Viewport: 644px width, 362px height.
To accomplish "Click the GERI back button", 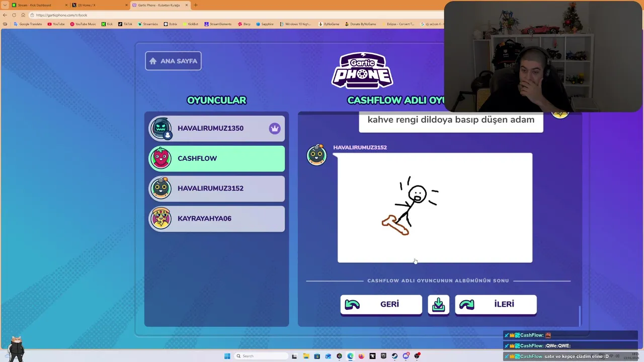I will [381, 304].
